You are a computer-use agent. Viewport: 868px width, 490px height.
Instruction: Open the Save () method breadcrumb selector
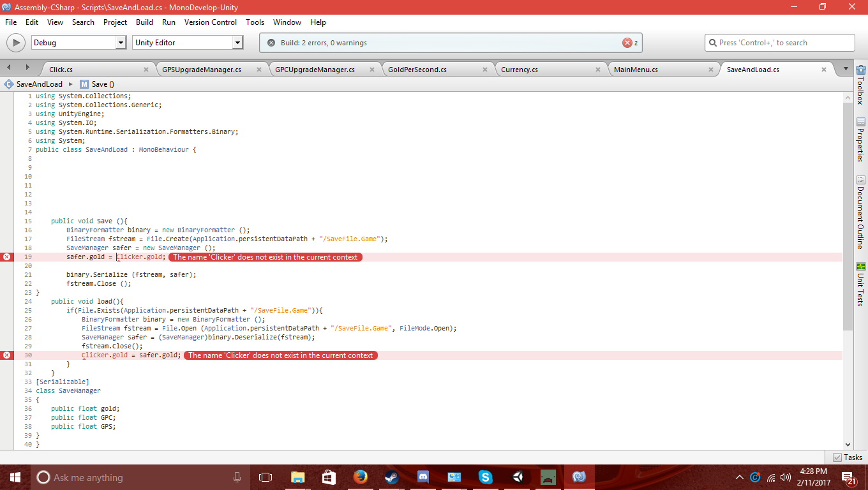pos(97,84)
